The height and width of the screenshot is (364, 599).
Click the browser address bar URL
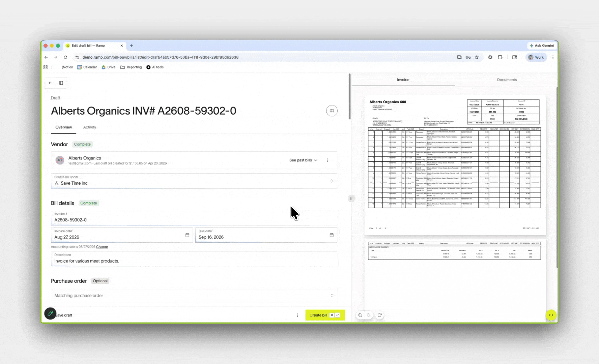pos(161,57)
